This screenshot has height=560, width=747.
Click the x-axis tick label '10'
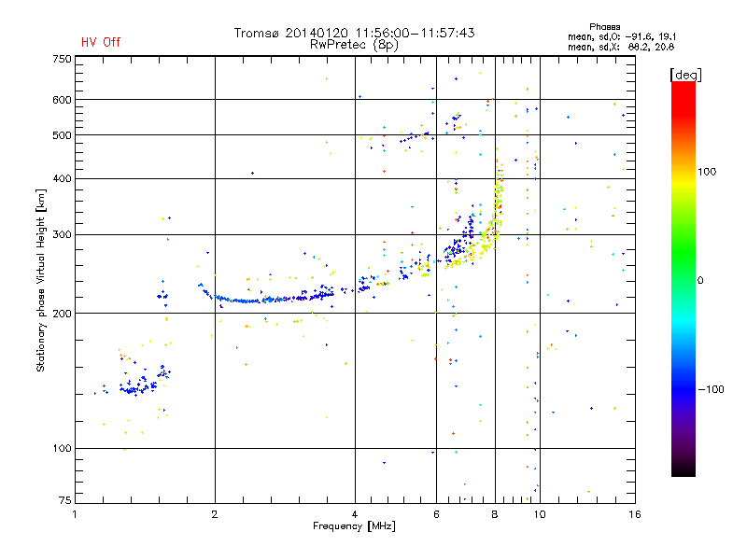(540, 514)
